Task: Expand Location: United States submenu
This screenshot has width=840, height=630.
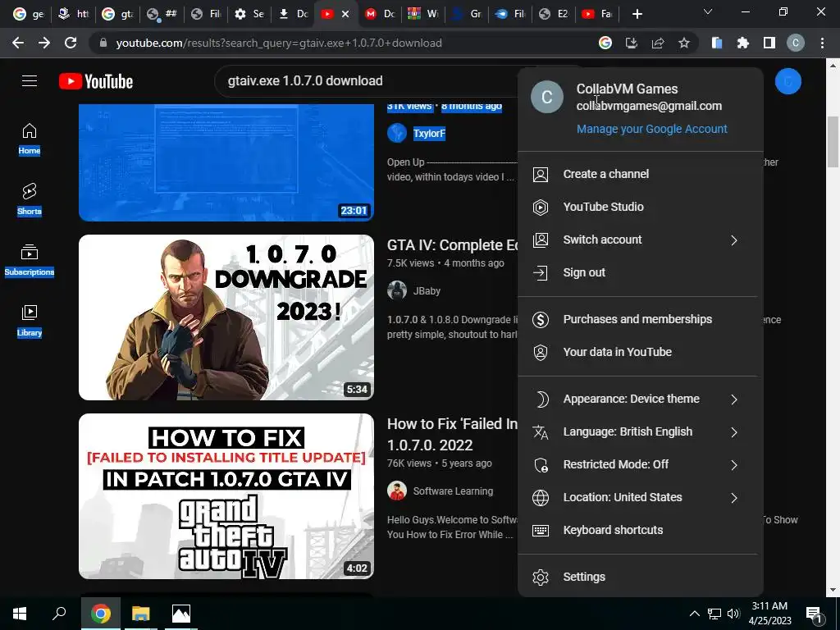Action: pos(734,498)
